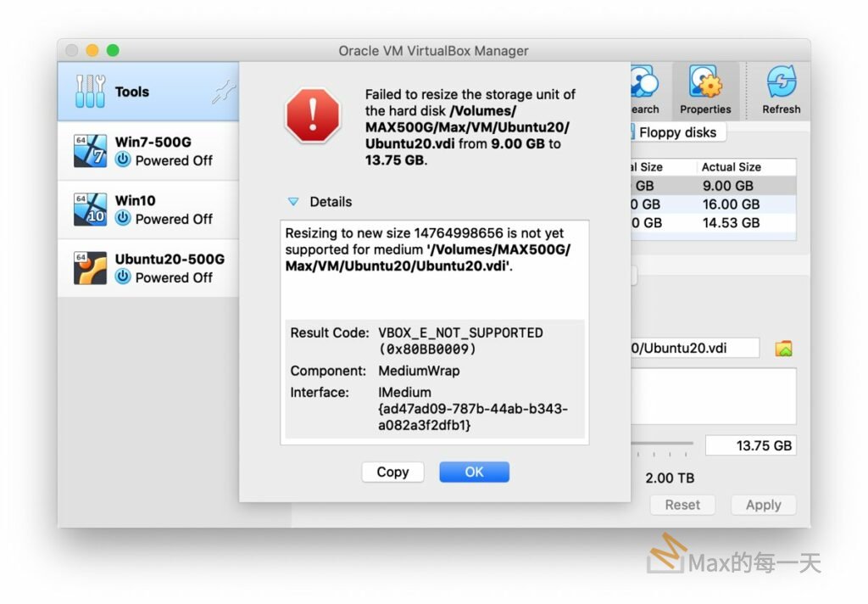Switch to the Floppy disks tab
868x604 pixels.
(676, 132)
